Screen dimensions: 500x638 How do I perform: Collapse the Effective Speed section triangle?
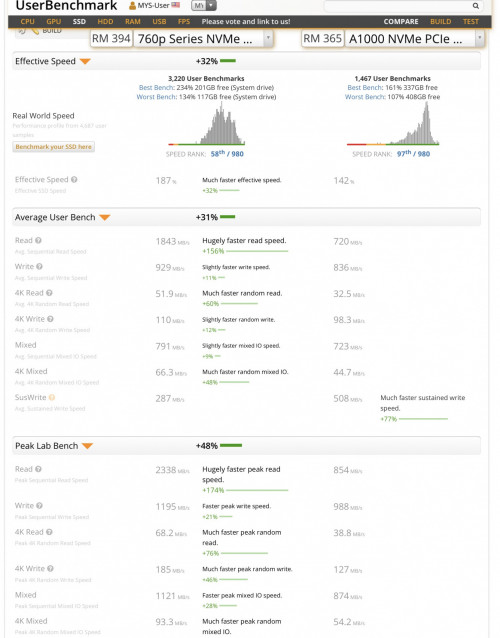click(85, 61)
